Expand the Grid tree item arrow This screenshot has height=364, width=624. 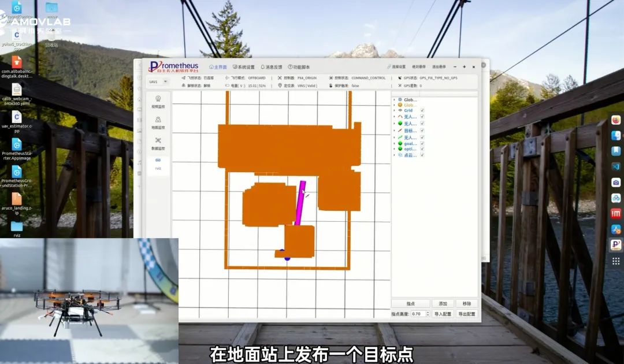click(x=394, y=110)
